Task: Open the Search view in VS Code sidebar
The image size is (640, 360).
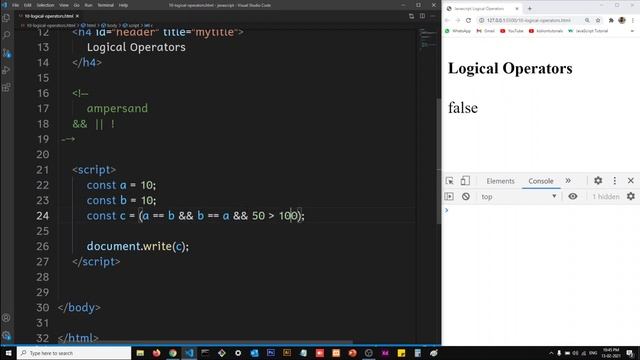Action: pos(6,35)
